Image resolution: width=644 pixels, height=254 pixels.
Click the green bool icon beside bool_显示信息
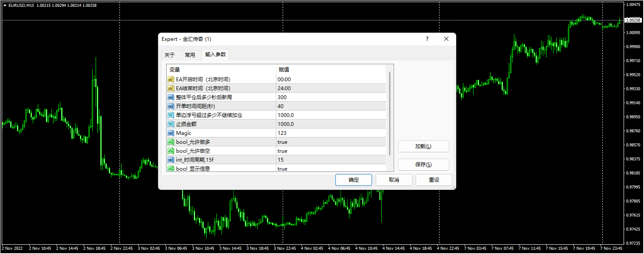(x=170, y=168)
